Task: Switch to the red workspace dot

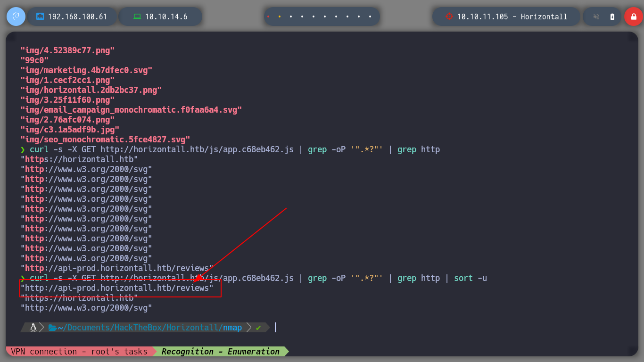Action: coord(268,16)
